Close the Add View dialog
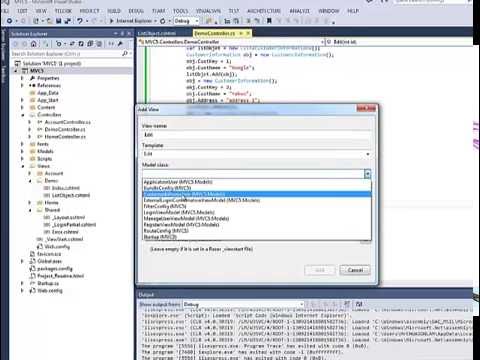 (x=366, y=109)
